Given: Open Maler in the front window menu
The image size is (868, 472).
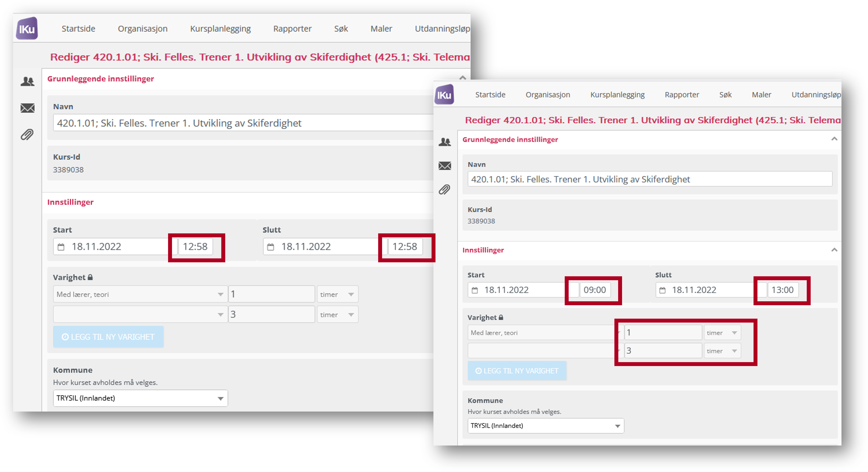Looking at the screenshot, I should (x=762, y=95).
